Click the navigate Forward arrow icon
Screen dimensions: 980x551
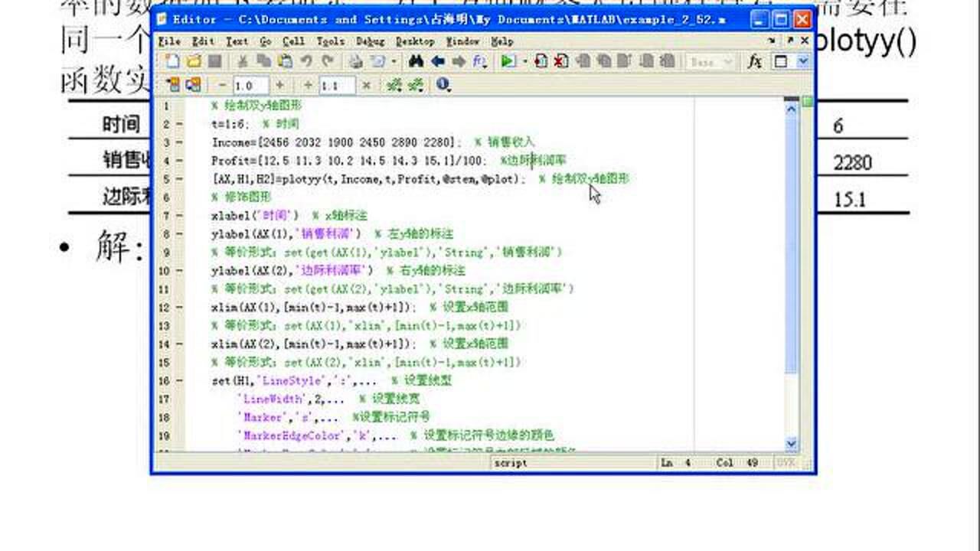click(x=459, y=61)
